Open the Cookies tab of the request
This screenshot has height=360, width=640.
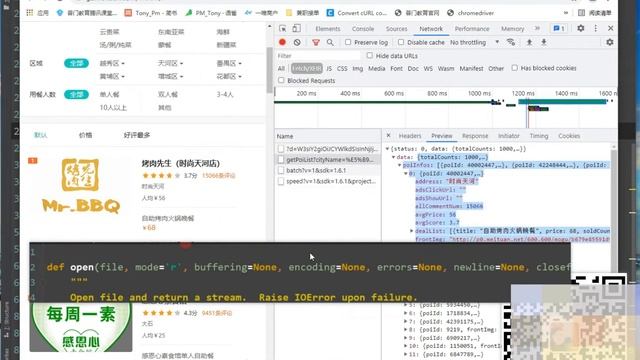pos(569,136)
